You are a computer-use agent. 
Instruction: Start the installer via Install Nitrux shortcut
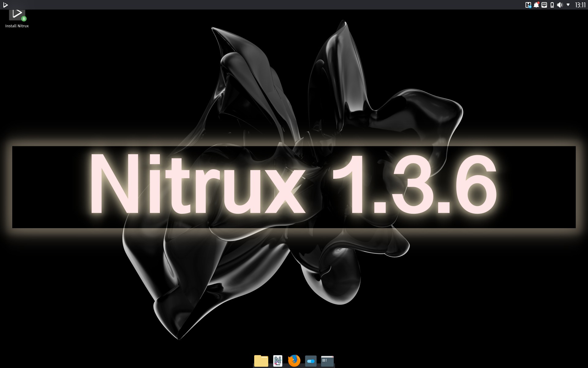tap(17, 14)
